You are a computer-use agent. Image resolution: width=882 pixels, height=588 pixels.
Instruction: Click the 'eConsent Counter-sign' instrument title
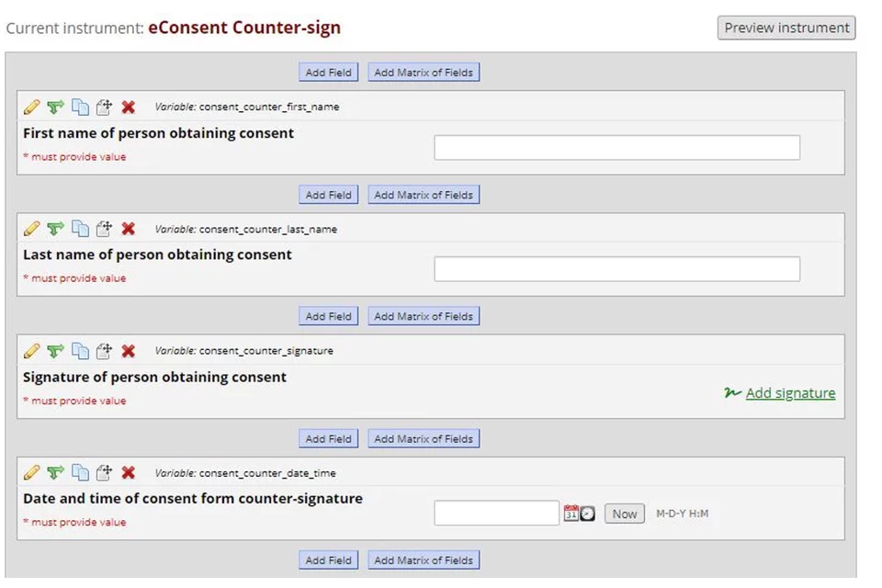[x=244, y=28]
